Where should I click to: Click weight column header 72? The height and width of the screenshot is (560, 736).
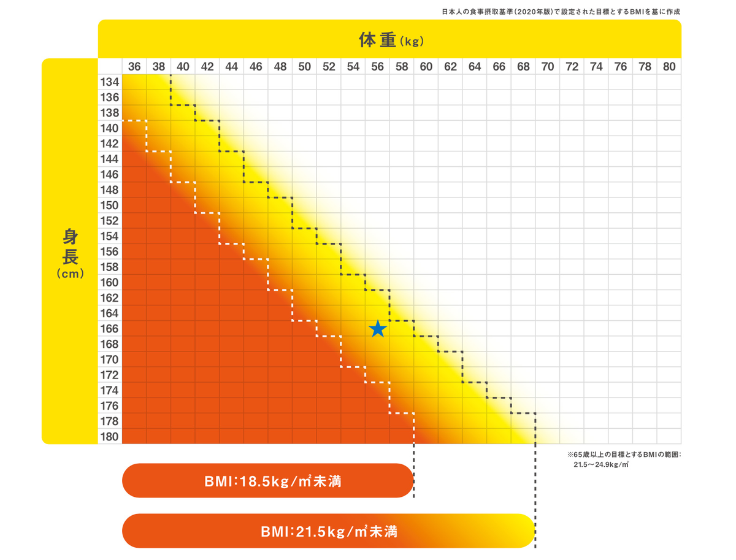[572, 66]
